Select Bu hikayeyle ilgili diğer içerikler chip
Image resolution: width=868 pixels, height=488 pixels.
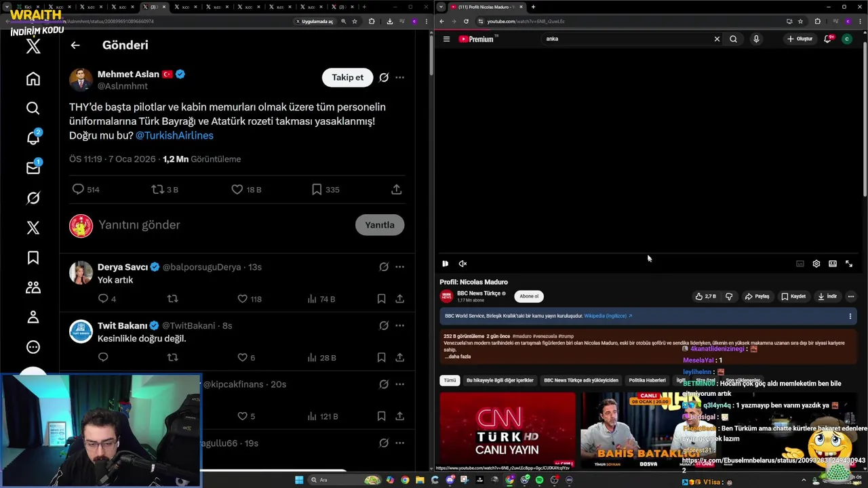tap(500, 380)
